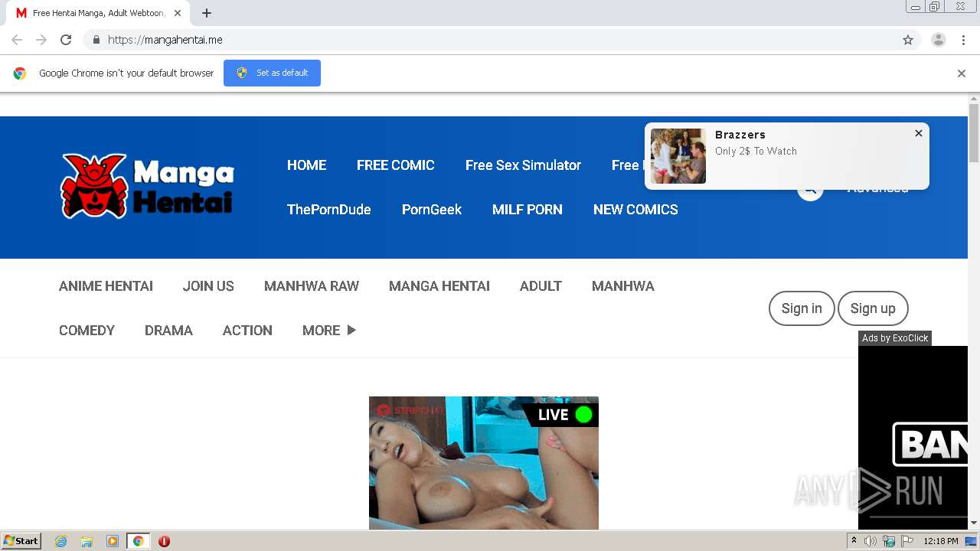Click the vertical scrollbar thumb
The width and height of the screenshot is (980, 551).
tap(974, 133)
